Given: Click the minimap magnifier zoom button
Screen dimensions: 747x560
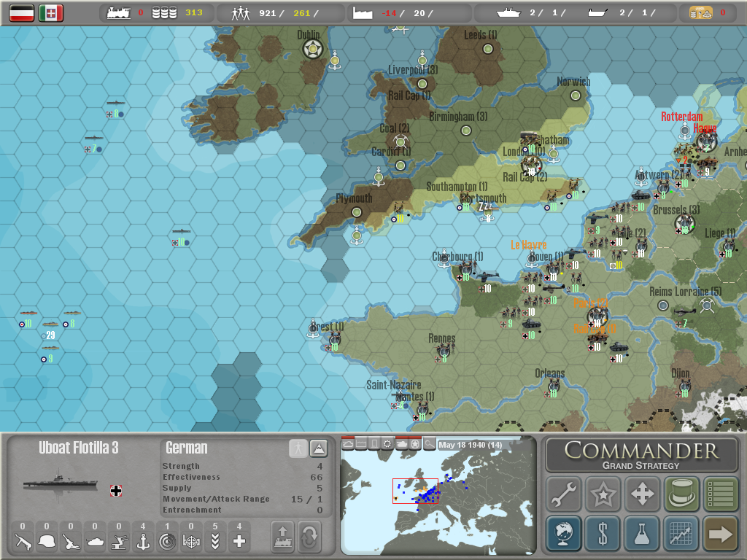Looking at the screenshot, I should (429, 444).
